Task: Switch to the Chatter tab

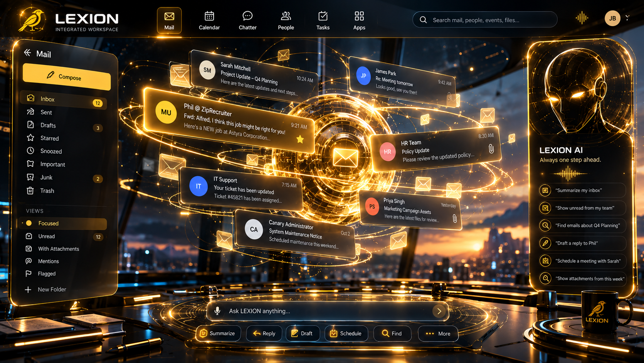Action: tap(247, 21)
